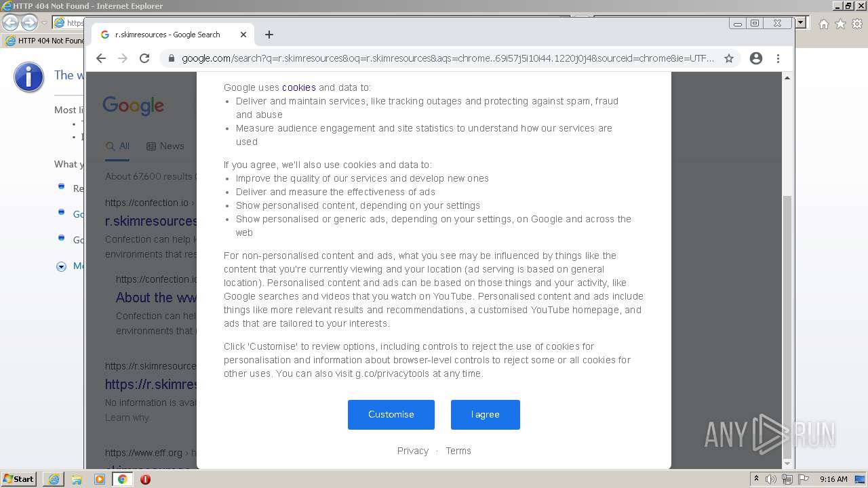Open the file explorer taskbar icon
The height and width of the screenshot is (488, 868).
77,479
